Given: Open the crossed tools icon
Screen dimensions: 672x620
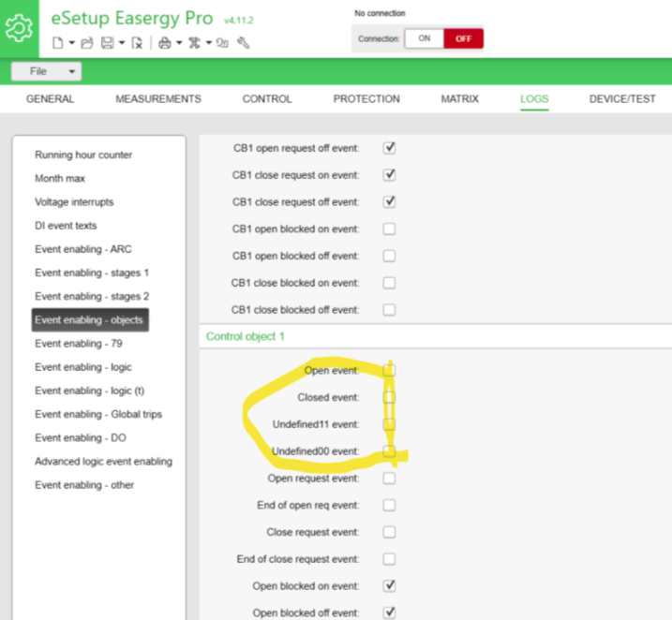Looking at the screenshot, I should 195,43.
